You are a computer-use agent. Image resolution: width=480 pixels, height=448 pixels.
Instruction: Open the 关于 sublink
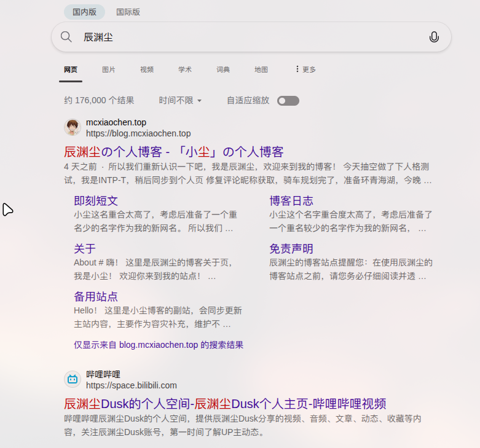(85, 249)
